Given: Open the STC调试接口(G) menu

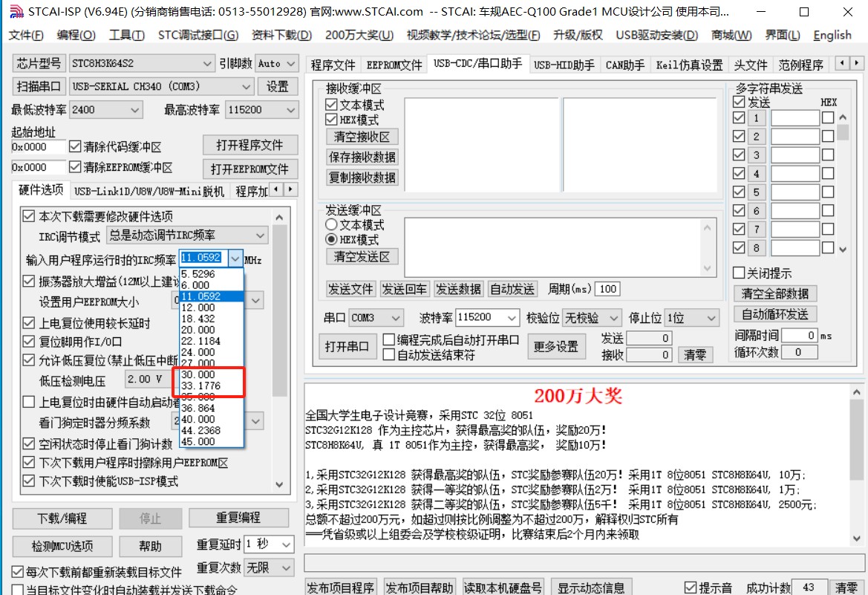Looking at the screenshot, I should pyautogui.click(x=198, y=36).
